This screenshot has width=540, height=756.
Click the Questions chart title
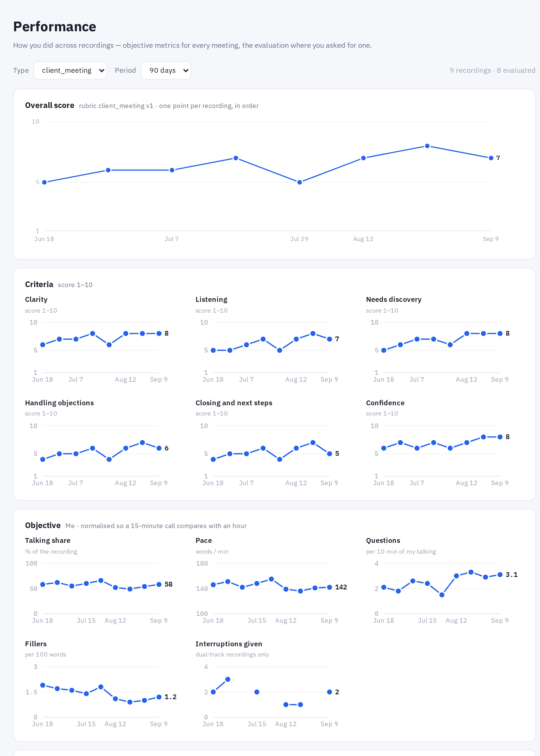(383, 540)
